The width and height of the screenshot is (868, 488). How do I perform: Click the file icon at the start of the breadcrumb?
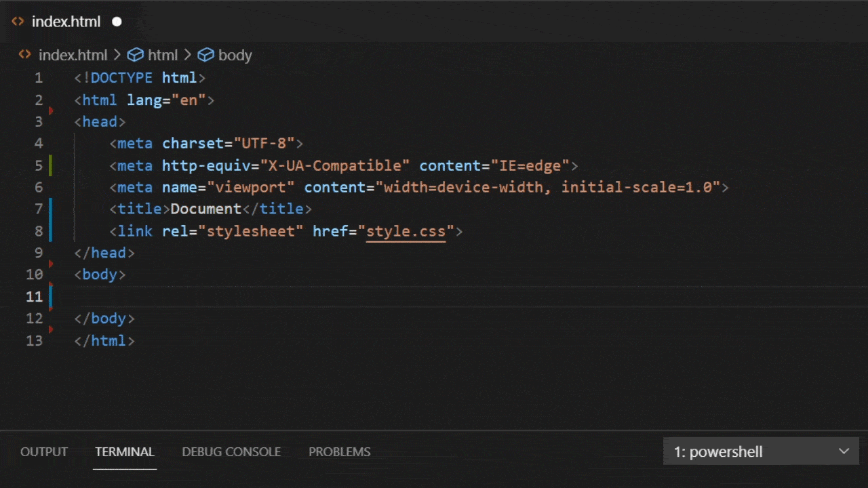click(x=25, y=55)
